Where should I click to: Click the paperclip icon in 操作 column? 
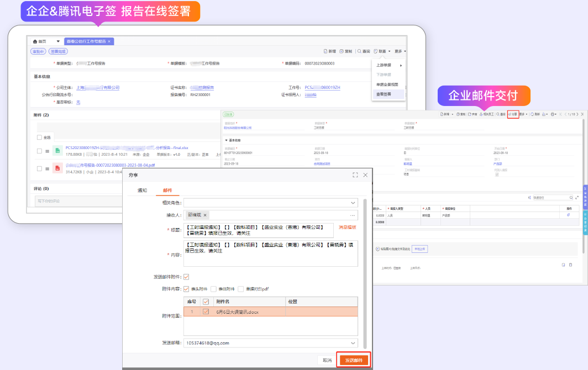point(569,215)
